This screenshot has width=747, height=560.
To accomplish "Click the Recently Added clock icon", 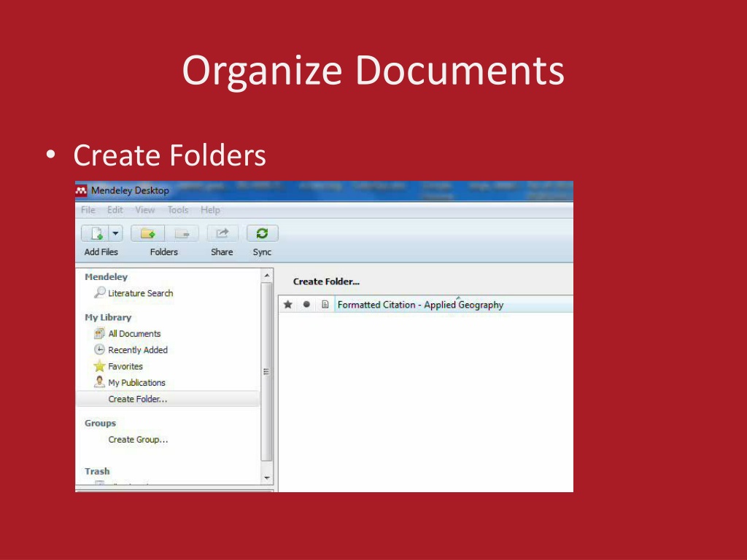I will pos(99,349).
